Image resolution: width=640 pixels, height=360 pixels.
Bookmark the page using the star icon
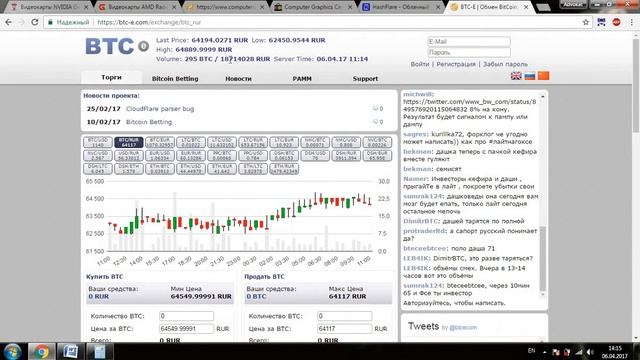(x=586, y=22)
